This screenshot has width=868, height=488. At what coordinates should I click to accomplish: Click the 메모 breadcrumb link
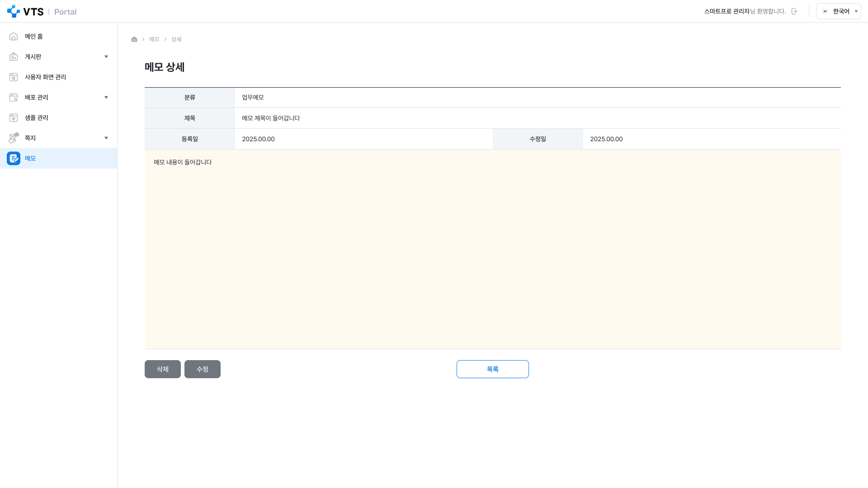pos(154,39)
